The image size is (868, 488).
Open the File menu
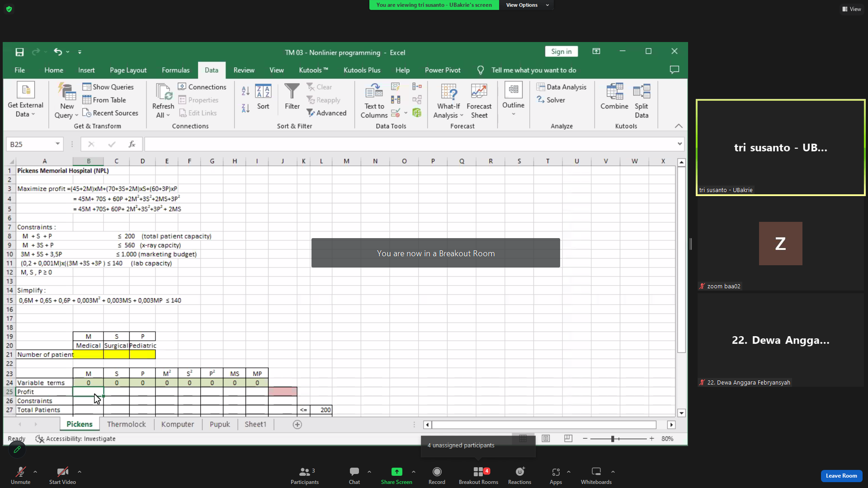pyautogui.click(x=19, y=70)
